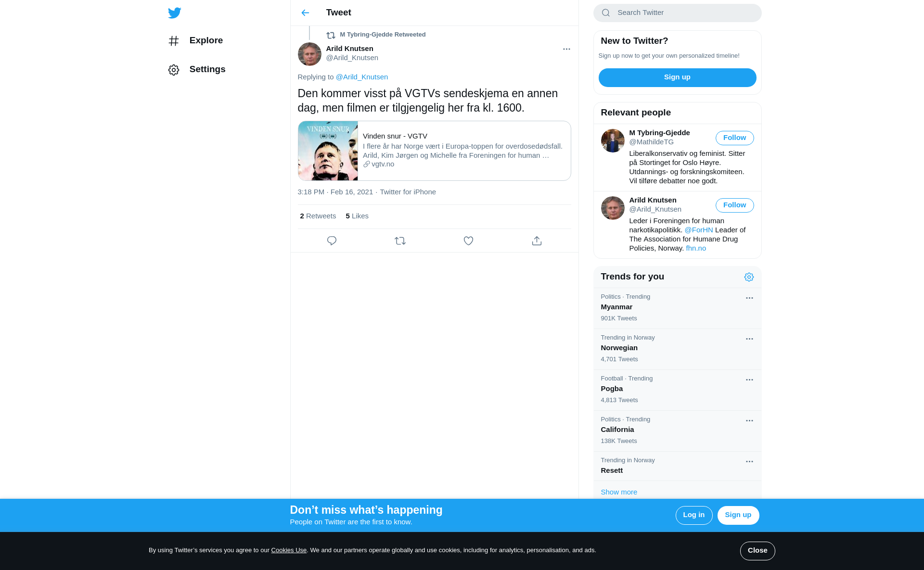Open Settings in the sidebar

[197, 70]
